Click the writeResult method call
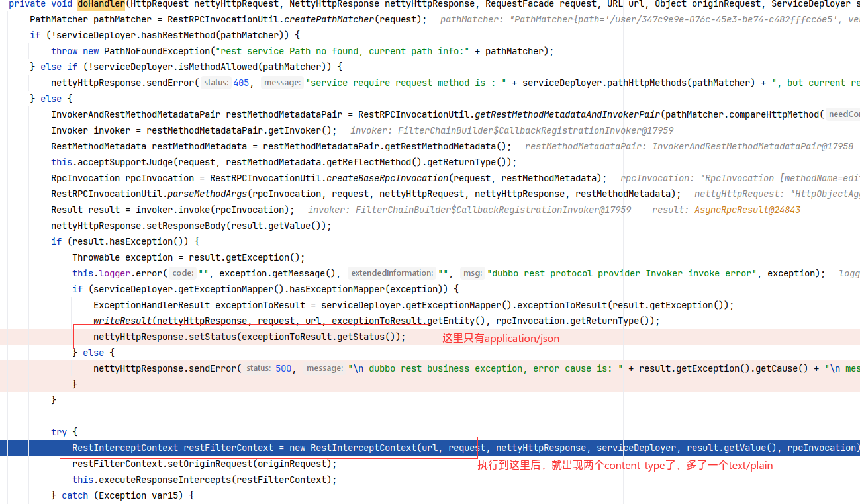 pyautogui.click(x=122, y=321)
